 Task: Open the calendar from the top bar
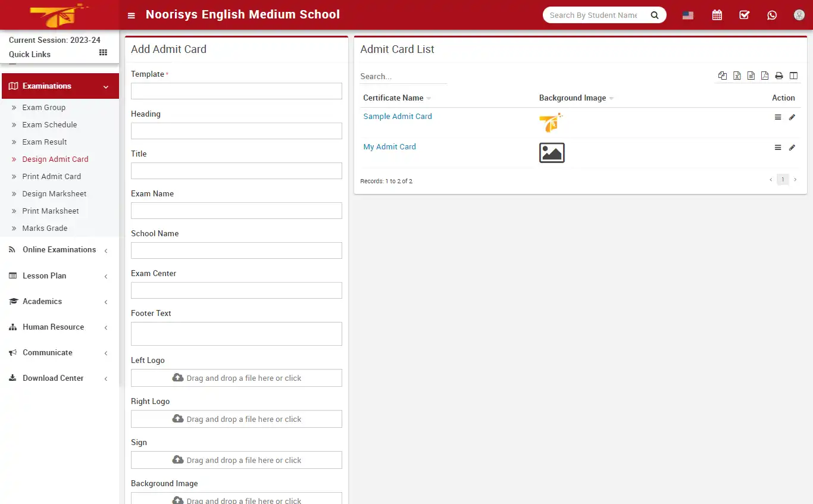717,15
